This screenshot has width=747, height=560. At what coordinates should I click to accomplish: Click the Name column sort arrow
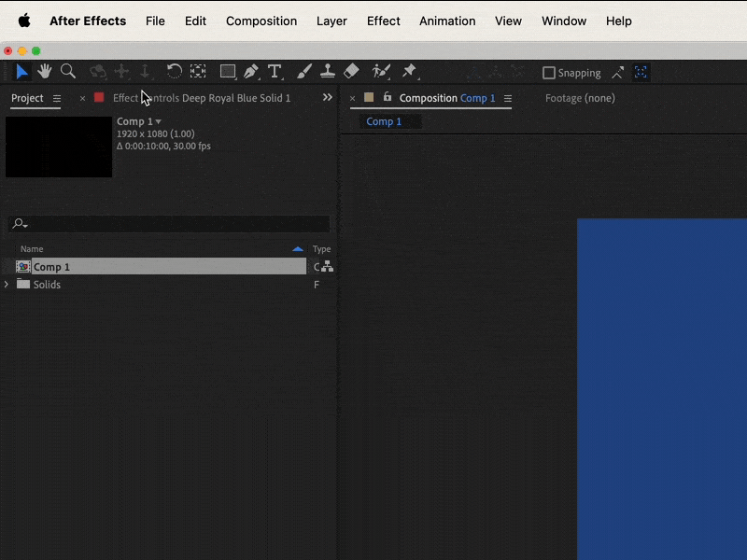coord(298,249)
